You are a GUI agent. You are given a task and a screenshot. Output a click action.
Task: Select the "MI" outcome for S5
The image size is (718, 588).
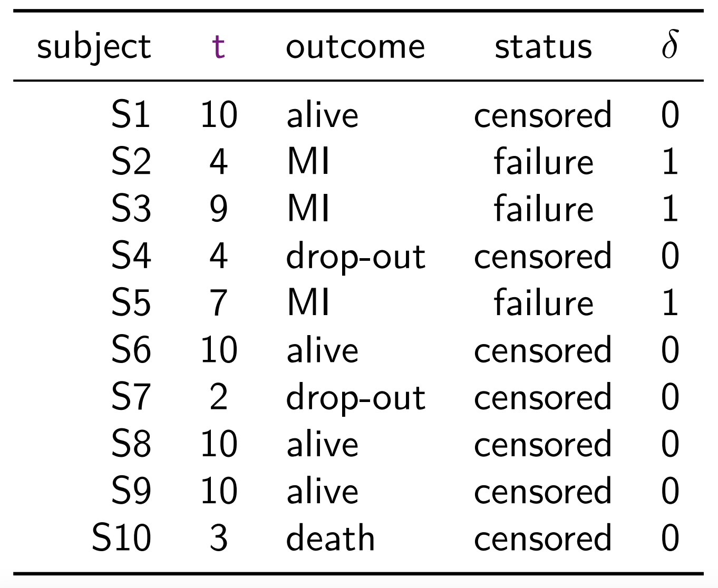point(308,303)
